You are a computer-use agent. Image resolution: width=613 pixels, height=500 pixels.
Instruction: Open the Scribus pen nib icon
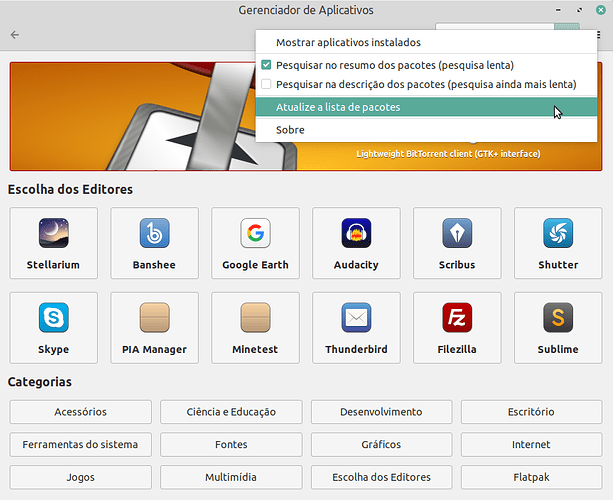click(x=457, y=233)
